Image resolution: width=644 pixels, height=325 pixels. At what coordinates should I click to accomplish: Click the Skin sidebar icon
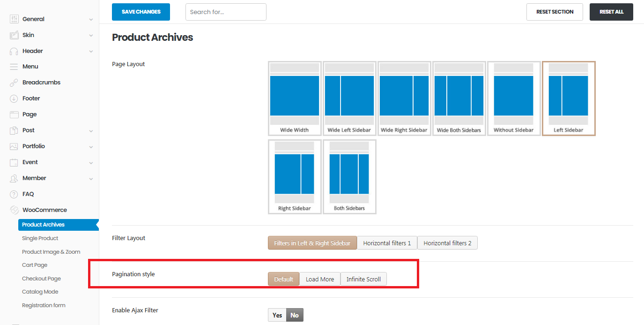[14, 35]
